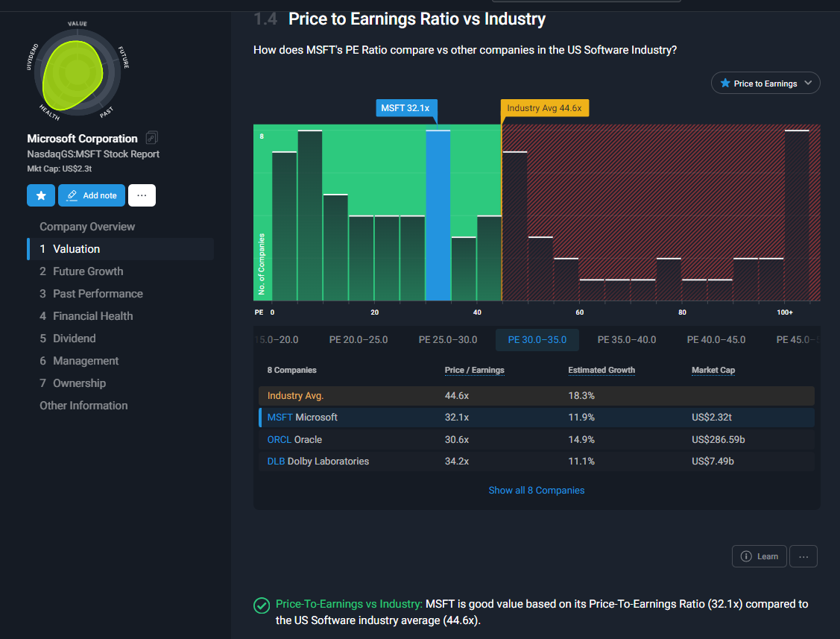Click Show all 8 Companies link
This screenshot has width=840, height=639.
(536, 491)
